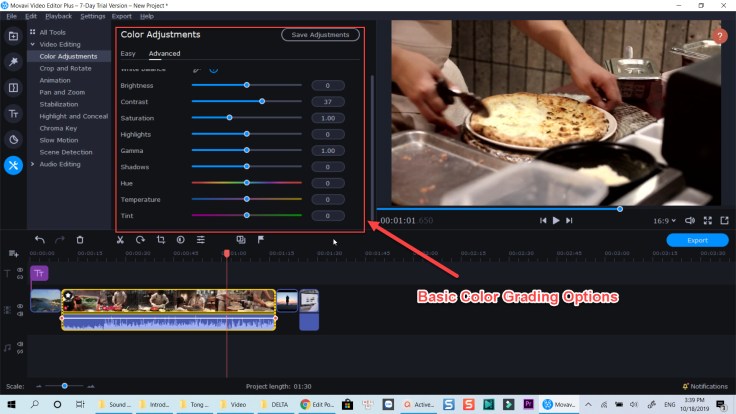Open Color Adjustments from timeline toolbar icon
This screenshot has height=414, width=736.
(x=181, y=240)
